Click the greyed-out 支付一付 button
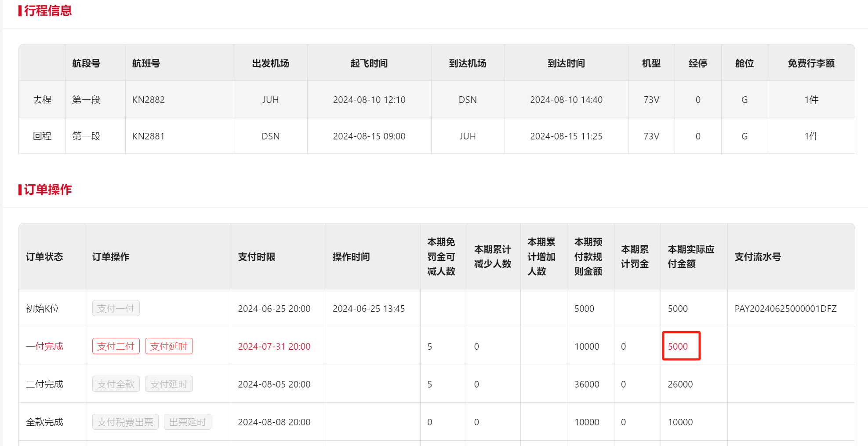This screenshot has height=446, width=868. (x=116, y=308)
